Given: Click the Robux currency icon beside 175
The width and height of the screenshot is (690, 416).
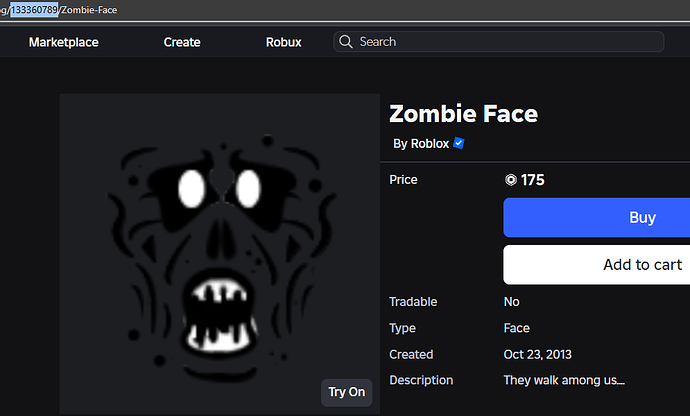Looking at the screenshot, I should pyautogui.click(x=510, y=180).
